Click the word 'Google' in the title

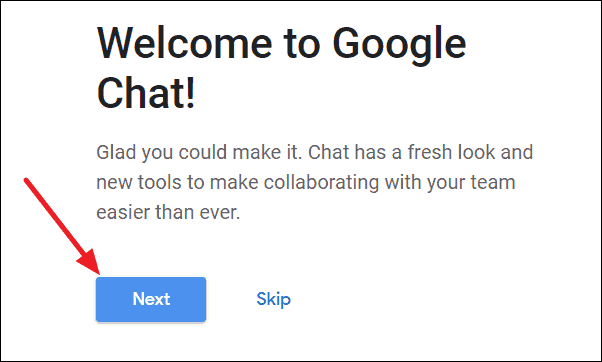[399, 46]
